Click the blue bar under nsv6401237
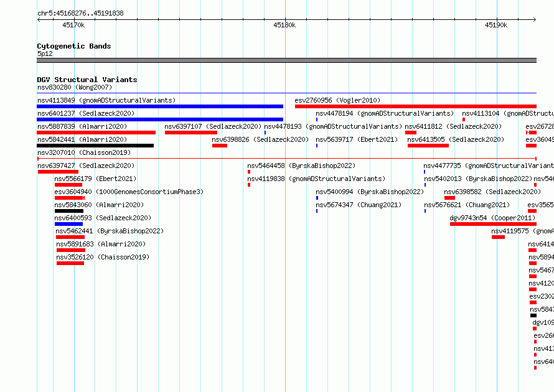554x392 pixels. [160, 119]
